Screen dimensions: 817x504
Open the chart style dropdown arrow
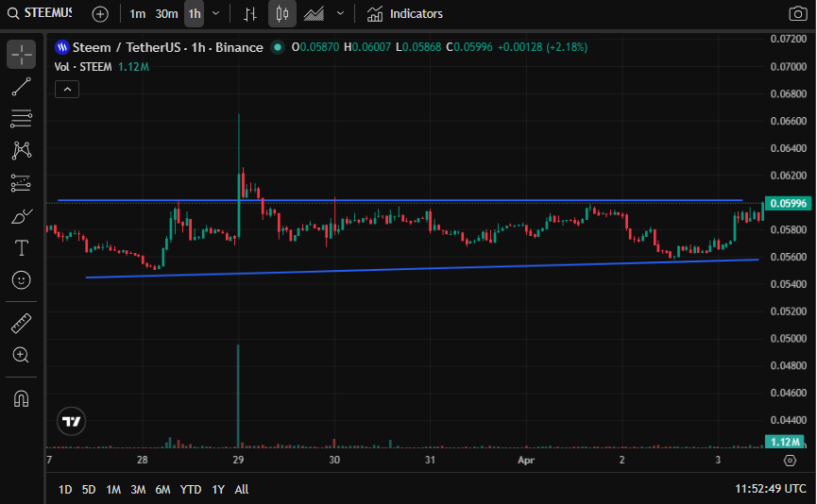[x=340, y=14]
